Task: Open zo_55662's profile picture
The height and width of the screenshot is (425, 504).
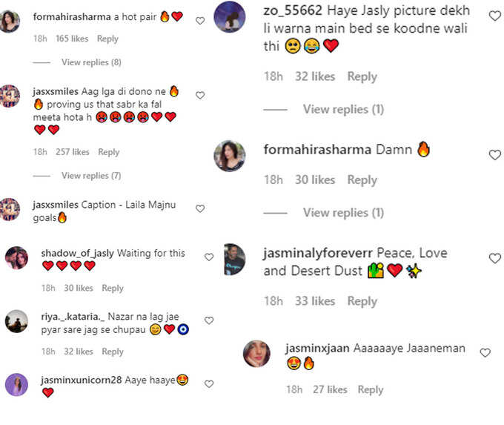Action: click(230, 17)
